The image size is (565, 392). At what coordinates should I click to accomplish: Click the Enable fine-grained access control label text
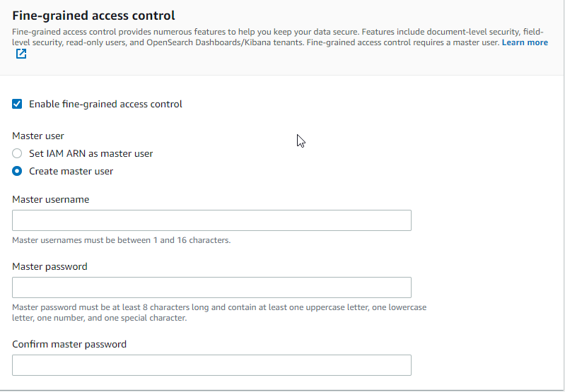[105, 104]
